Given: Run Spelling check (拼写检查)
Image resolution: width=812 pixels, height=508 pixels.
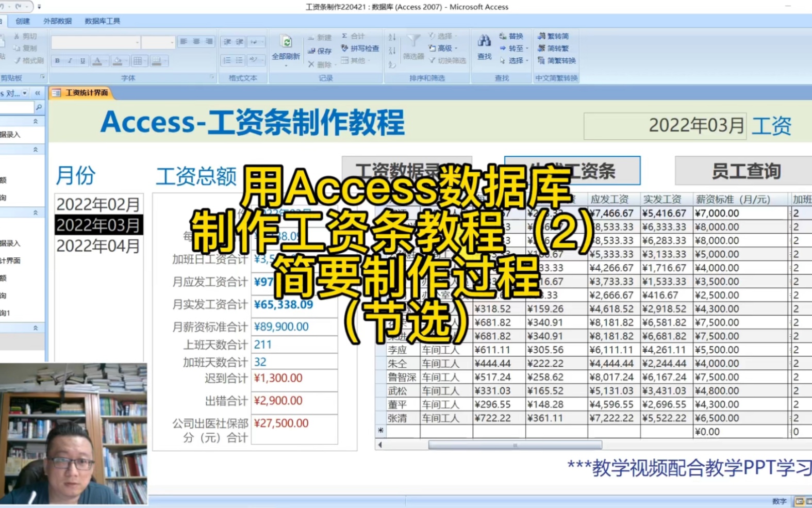Looking at the screenshot, I should tap(360, 48).
